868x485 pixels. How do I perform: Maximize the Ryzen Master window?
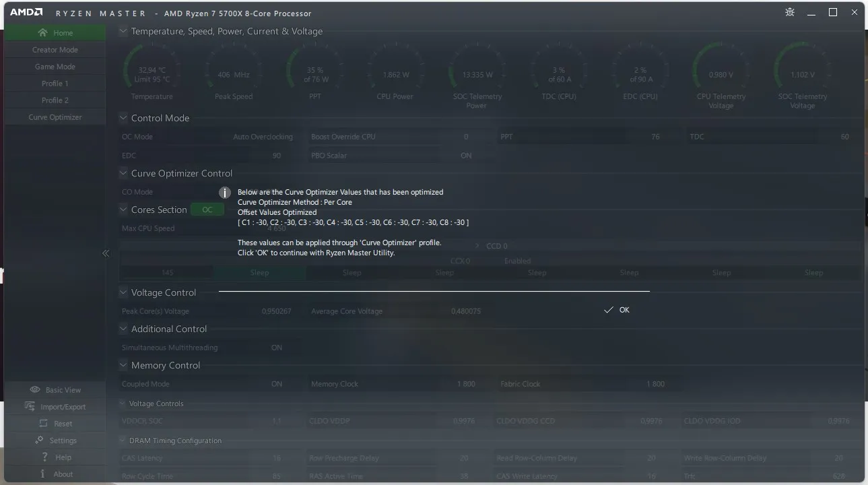point(833,12)
